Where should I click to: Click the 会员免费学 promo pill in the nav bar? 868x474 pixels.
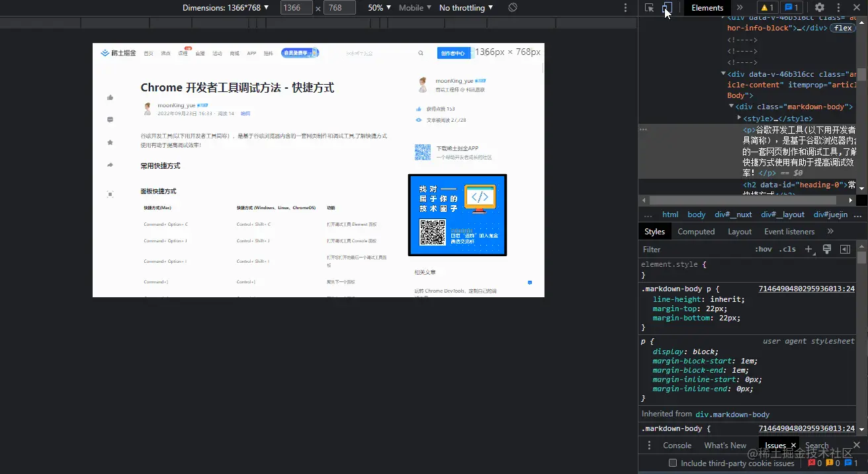coord(300,53)
